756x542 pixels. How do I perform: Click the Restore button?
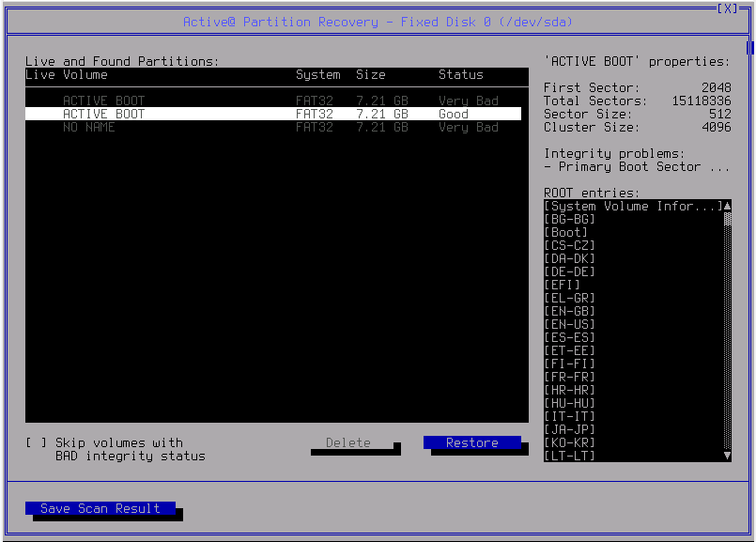click(472, 442)
